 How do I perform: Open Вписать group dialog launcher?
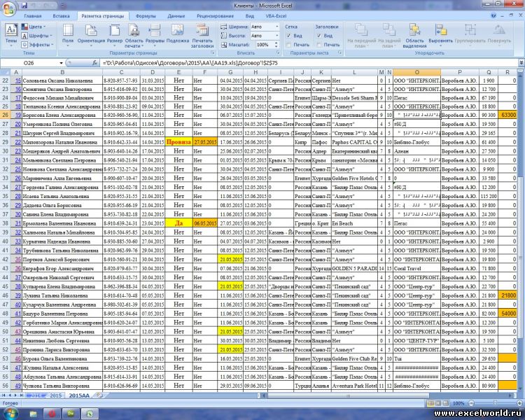[x=278, y=53]
